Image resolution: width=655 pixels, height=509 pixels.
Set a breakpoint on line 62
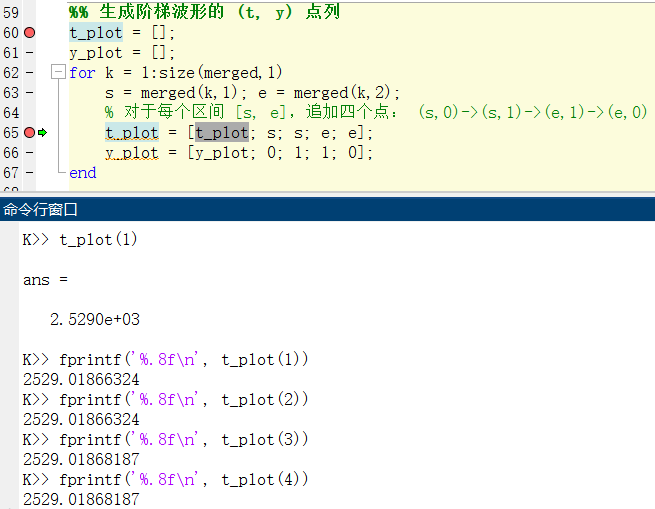[x=30, y=73]
